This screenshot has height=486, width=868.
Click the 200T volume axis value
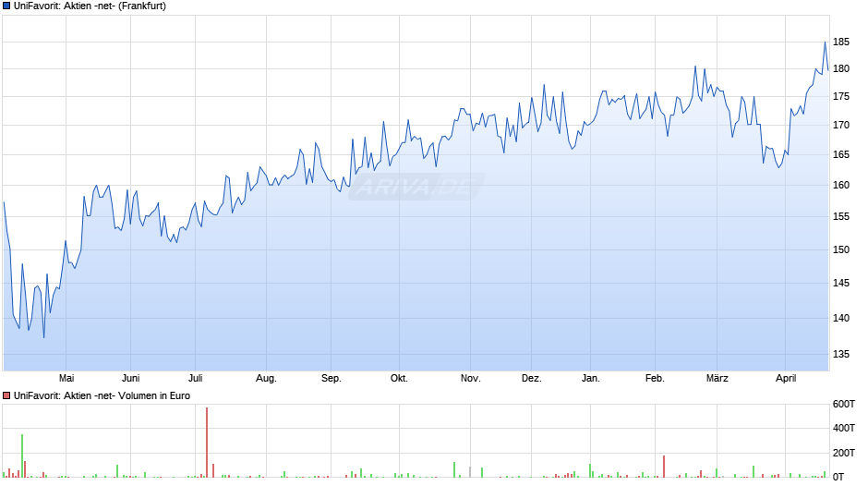tap(844, 453)
